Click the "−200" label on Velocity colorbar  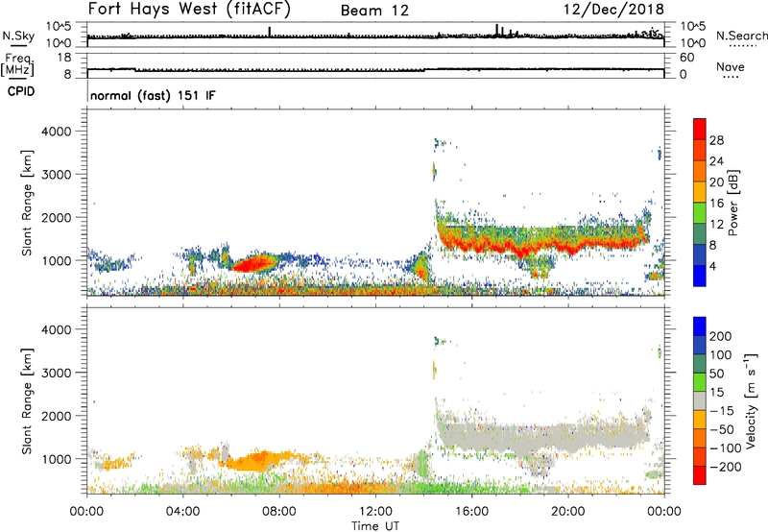pos(726,467)
